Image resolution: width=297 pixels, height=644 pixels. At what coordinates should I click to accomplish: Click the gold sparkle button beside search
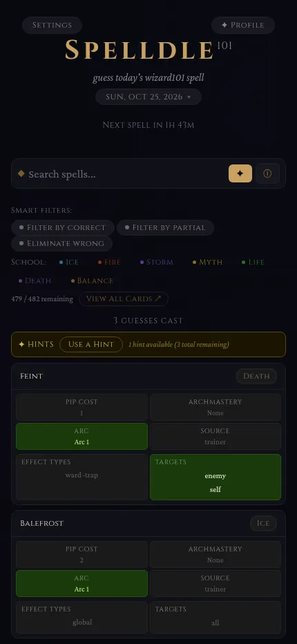pyautogui.click(x=240, y=173)
